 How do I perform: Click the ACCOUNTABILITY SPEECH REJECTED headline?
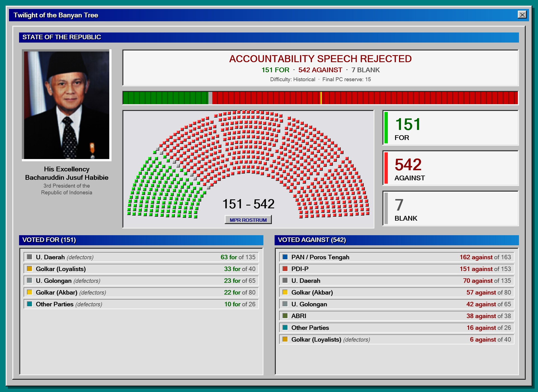(x=320, y=59)
